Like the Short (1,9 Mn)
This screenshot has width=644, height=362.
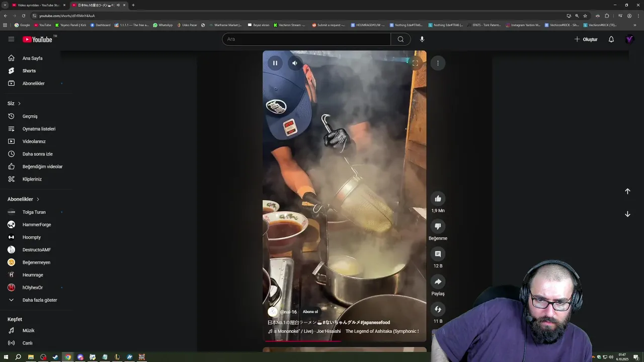(x=438, y=199)
